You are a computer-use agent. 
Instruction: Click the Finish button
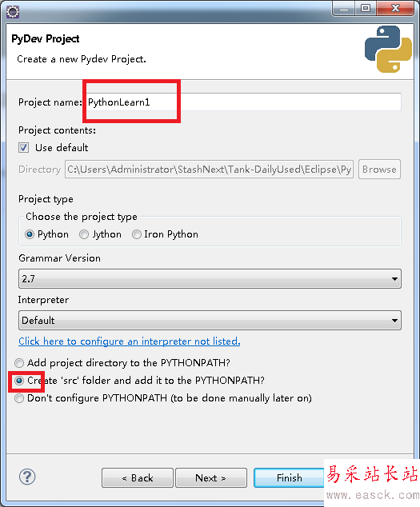(x=289, y=477)
